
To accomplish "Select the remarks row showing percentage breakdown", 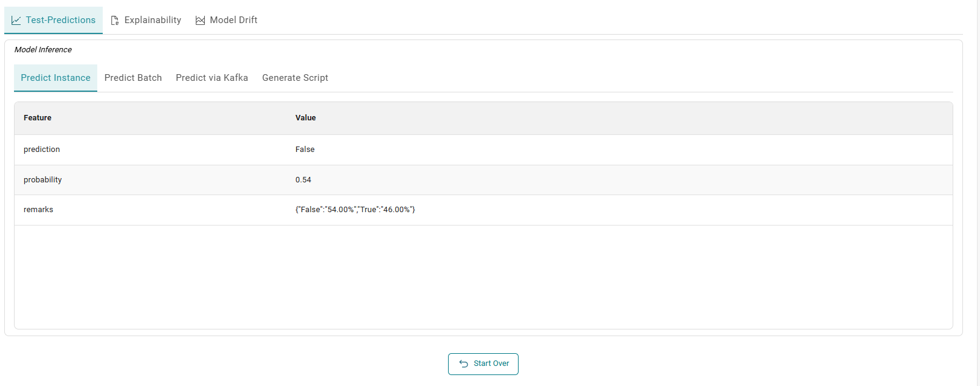I will [38, 209].
